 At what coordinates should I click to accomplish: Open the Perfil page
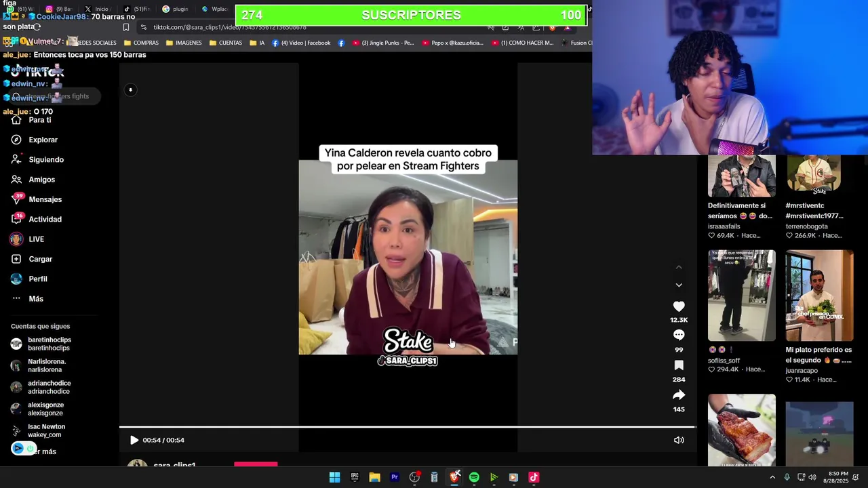point(29,279)
